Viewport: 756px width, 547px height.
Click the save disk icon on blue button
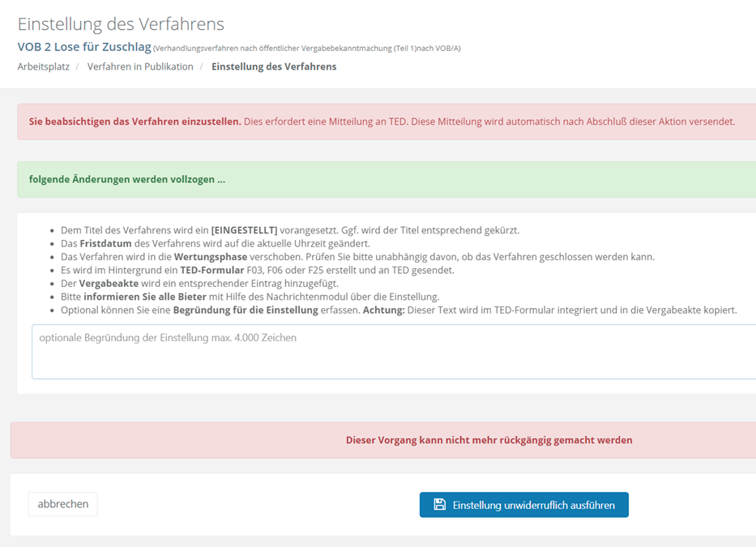[x=440, y=505]
